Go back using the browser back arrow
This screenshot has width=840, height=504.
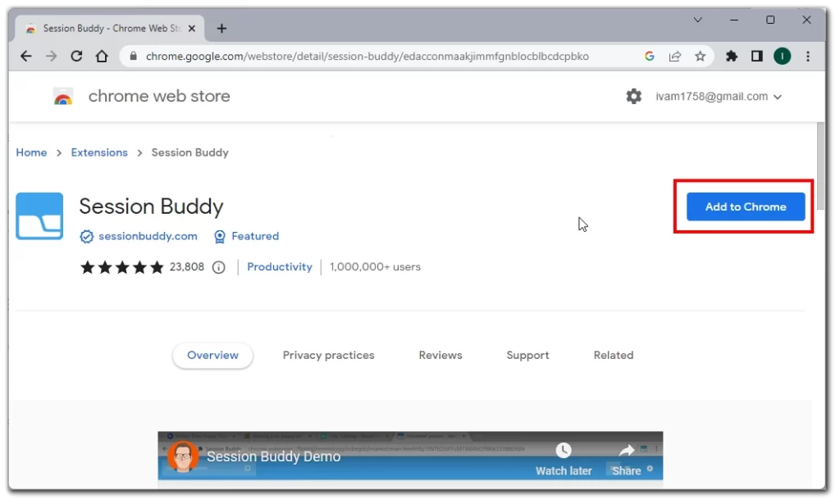click(25, 57)
